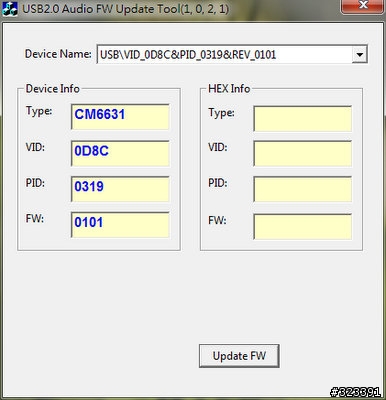Click the window title 'USB2.0 Audio FW Update Tool'

point(125,9)
